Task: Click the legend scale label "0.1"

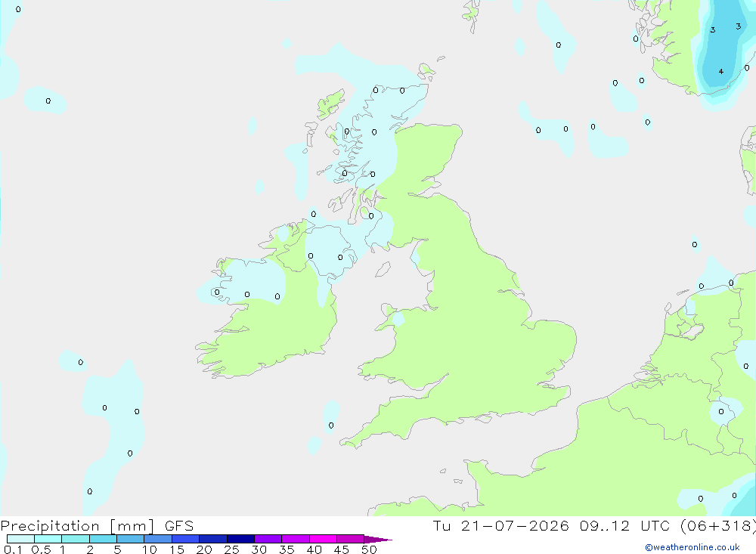Action: [13, 549]
